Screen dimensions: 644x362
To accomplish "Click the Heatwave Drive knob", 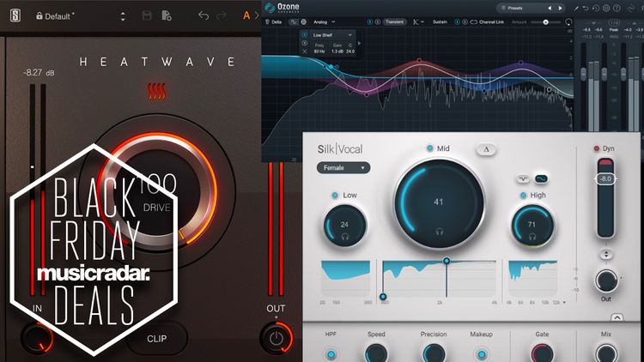I will 157,192.
